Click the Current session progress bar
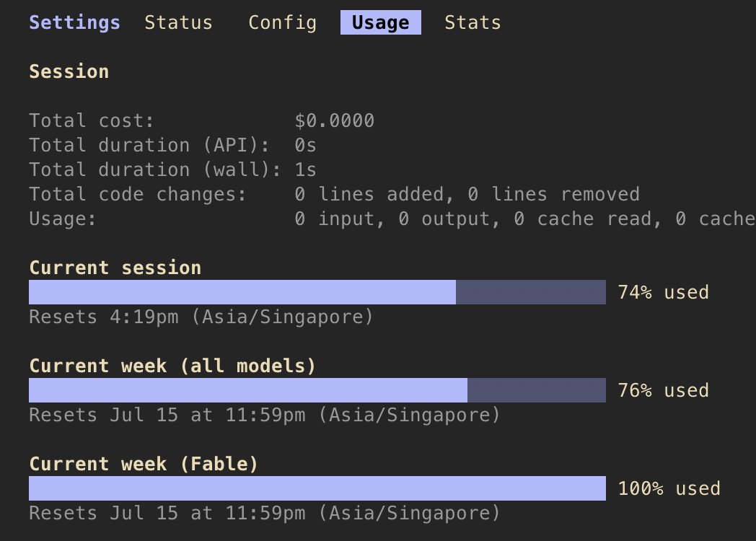 tap(317, 292)
